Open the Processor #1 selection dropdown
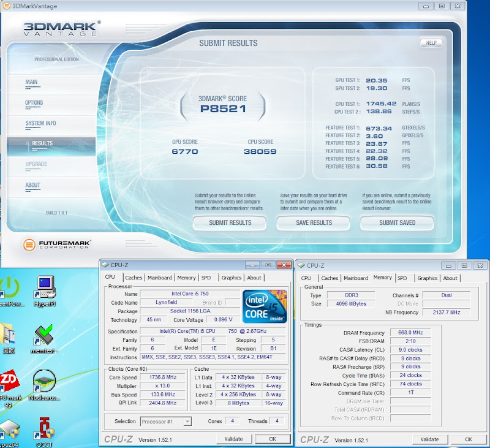 (x=166, y=422)
